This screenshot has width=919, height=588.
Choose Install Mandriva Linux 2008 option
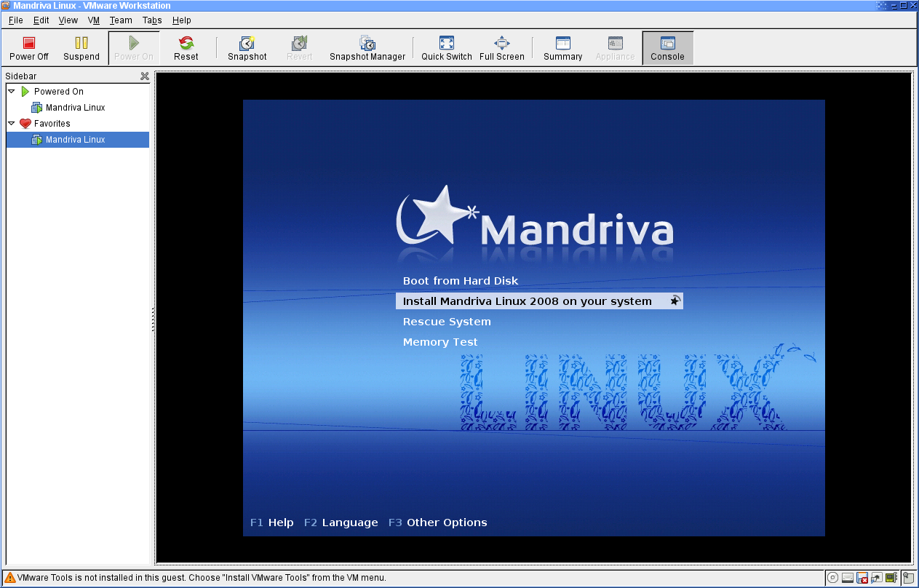tap(539, 301)
